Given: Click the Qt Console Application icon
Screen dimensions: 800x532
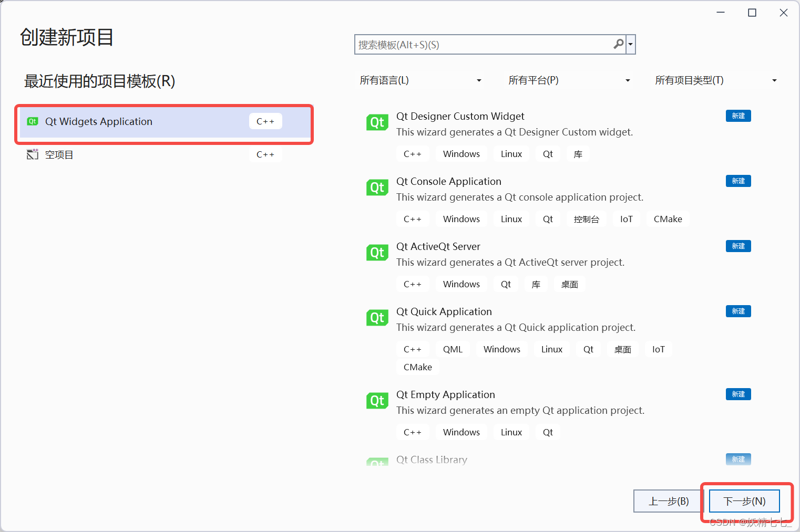Looking at the screenshot, I should (377, 187).
